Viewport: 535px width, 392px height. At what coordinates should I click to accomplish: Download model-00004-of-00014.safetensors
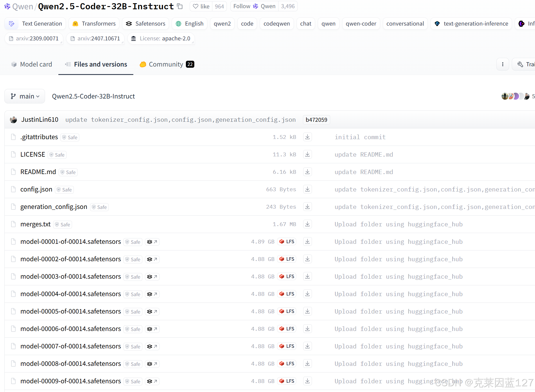(307, 294)
